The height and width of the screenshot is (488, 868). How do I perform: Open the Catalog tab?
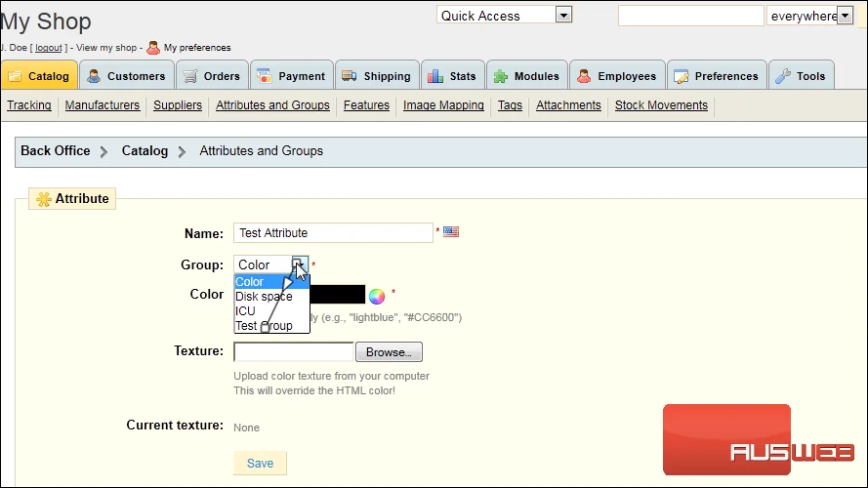click(39, 75)
